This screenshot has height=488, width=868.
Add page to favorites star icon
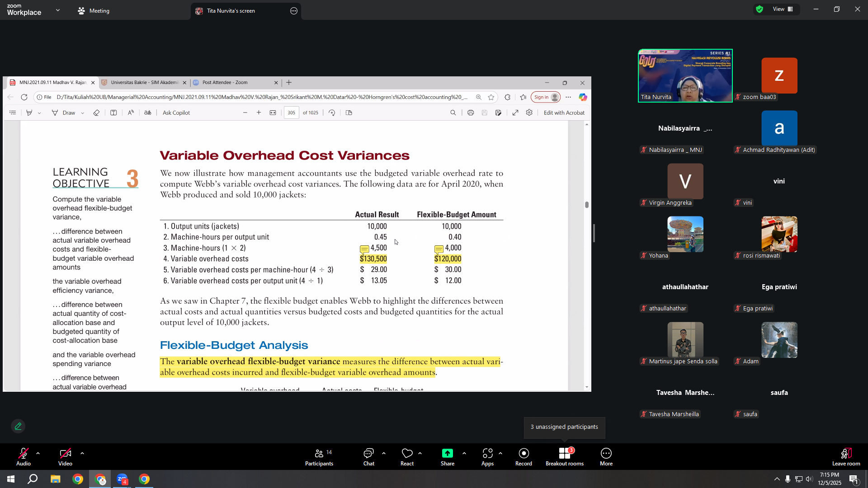(491, 97)
